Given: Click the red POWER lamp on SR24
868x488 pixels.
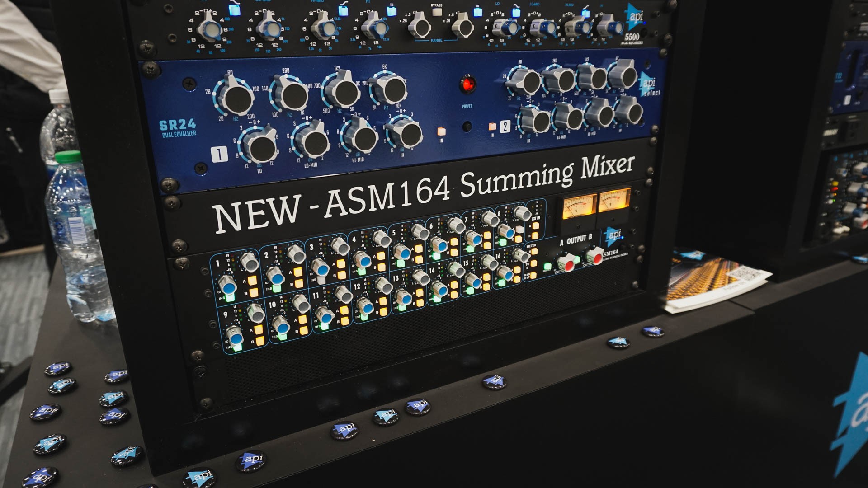Looking at the screenshot, I should (468, 84).
